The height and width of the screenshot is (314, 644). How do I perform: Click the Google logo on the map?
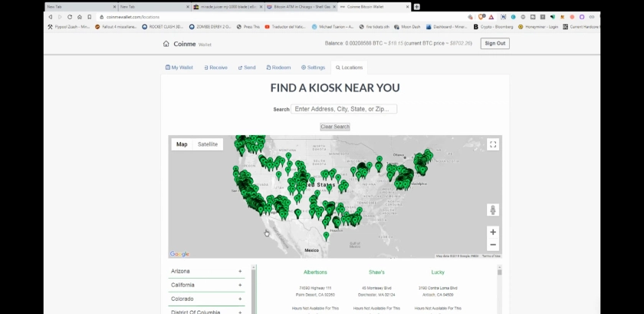point(180,254)
